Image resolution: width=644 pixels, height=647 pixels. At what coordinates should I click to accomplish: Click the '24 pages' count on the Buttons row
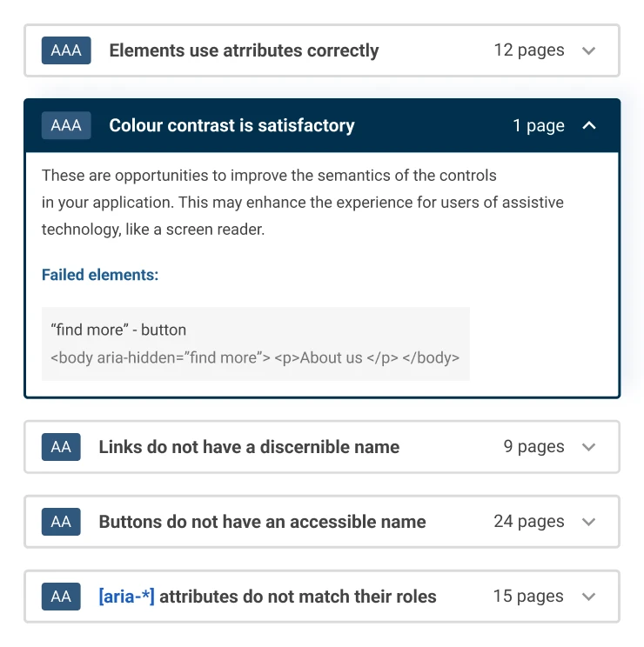click(x=528, y=522)
